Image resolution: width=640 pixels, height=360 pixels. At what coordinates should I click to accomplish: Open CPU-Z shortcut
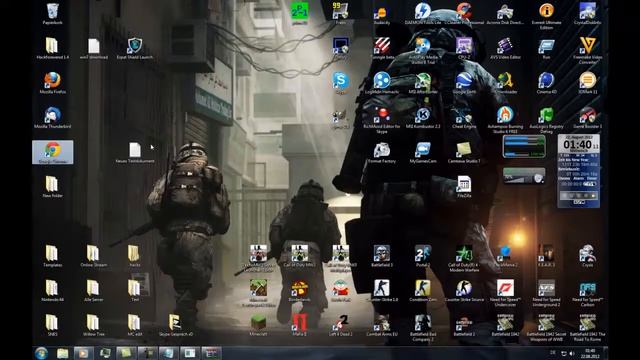click(x=464, y=48)
